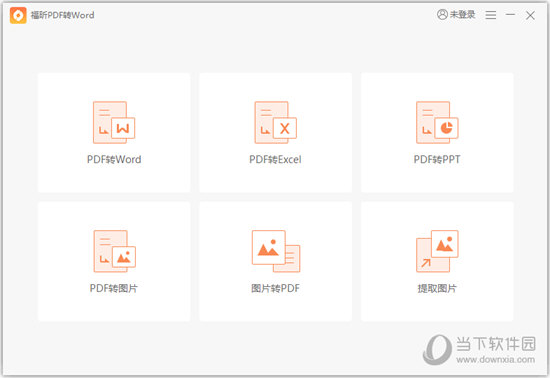
Task: Click the PDF转Word label
Action: [x=114, y=160]
